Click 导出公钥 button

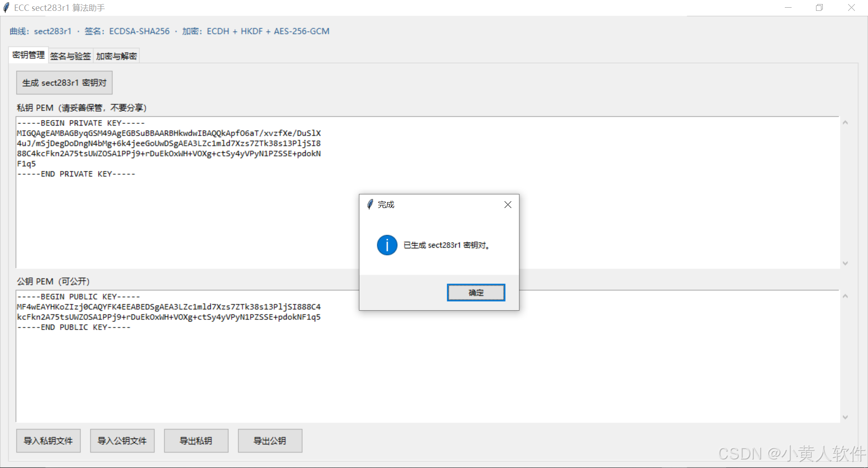point(270,440)
